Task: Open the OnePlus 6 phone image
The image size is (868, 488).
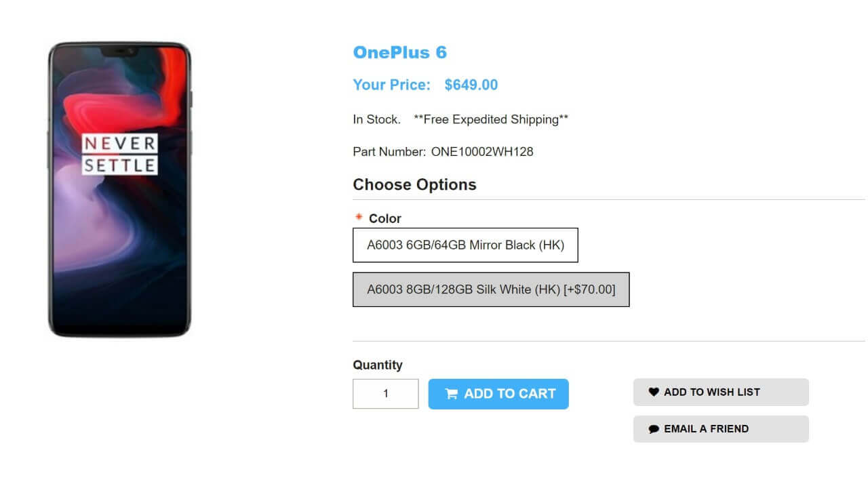Action: [x=120, y=189]
